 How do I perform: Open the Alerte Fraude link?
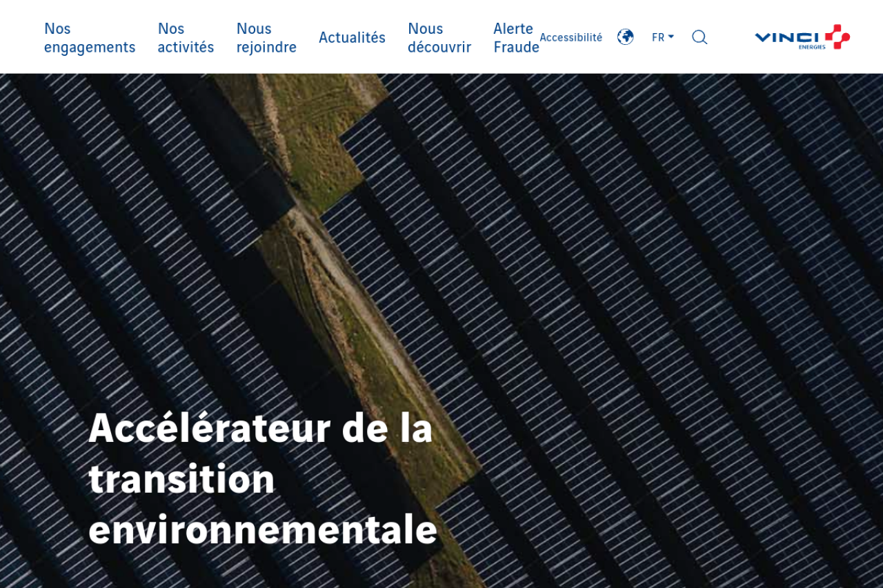coord(515,38)
